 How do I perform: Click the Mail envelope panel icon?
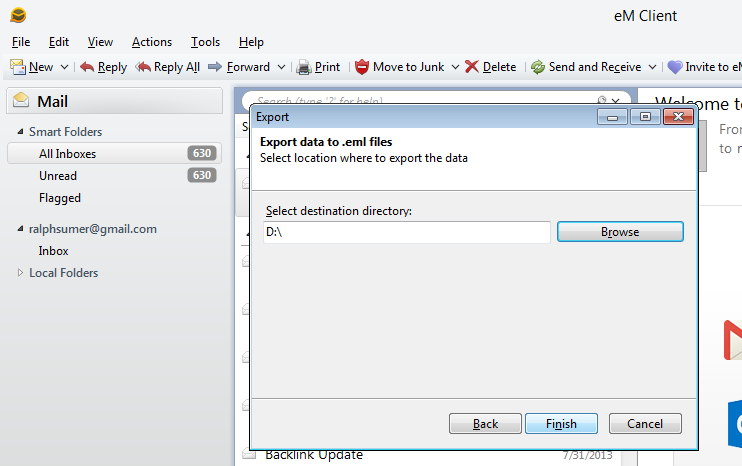click(21, 100)
